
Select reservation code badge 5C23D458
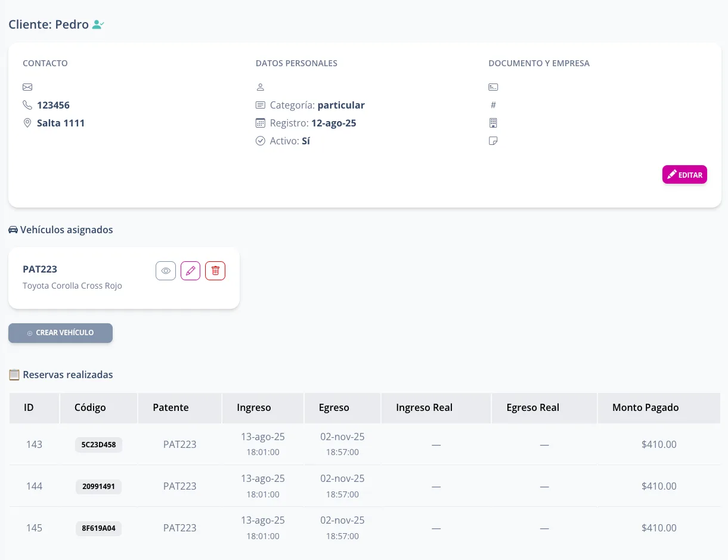(98, 445)
